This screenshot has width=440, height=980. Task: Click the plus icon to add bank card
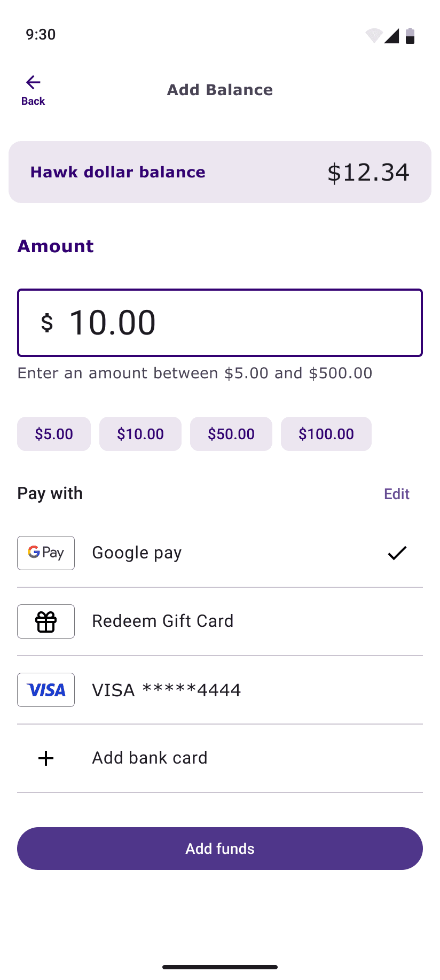(x=46, y=758)
